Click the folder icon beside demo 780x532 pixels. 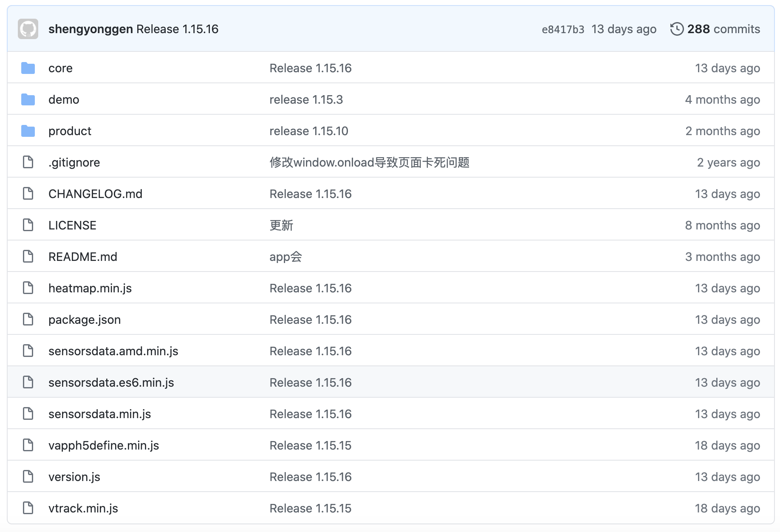pyautogui.click(x=28, y=99)
